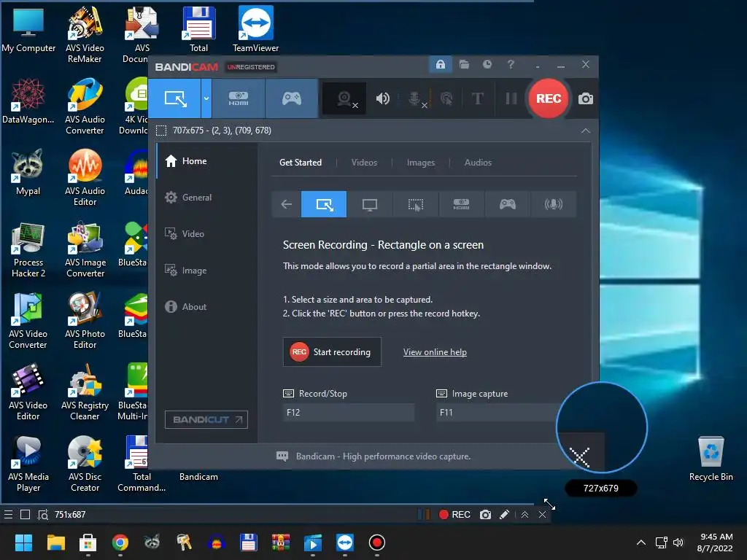747x560 pixels.
Task: Click the 707x675 capture area text
Action: (222, 131)
